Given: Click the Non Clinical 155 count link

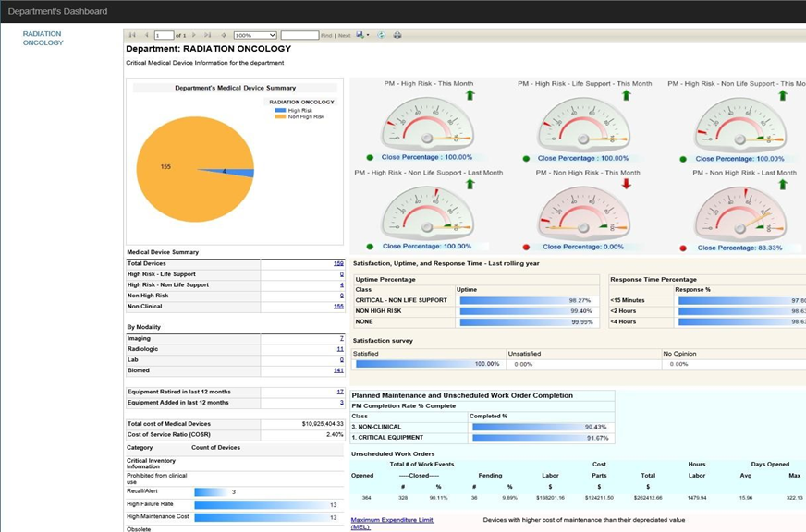Looking at the screenshot, I should (338, 306).
